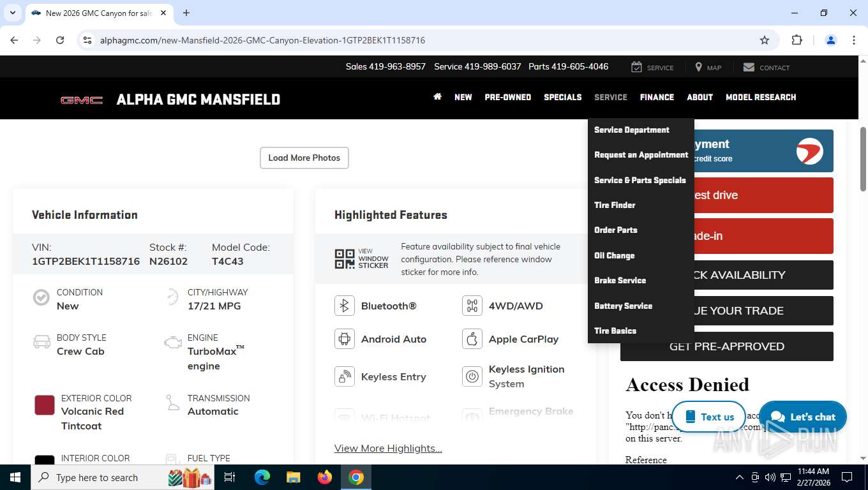Open the MODEL RESEARCH navigation menu
Image resolution: width=868 pixels, height=490 pixels.
(x=761, y=97)
